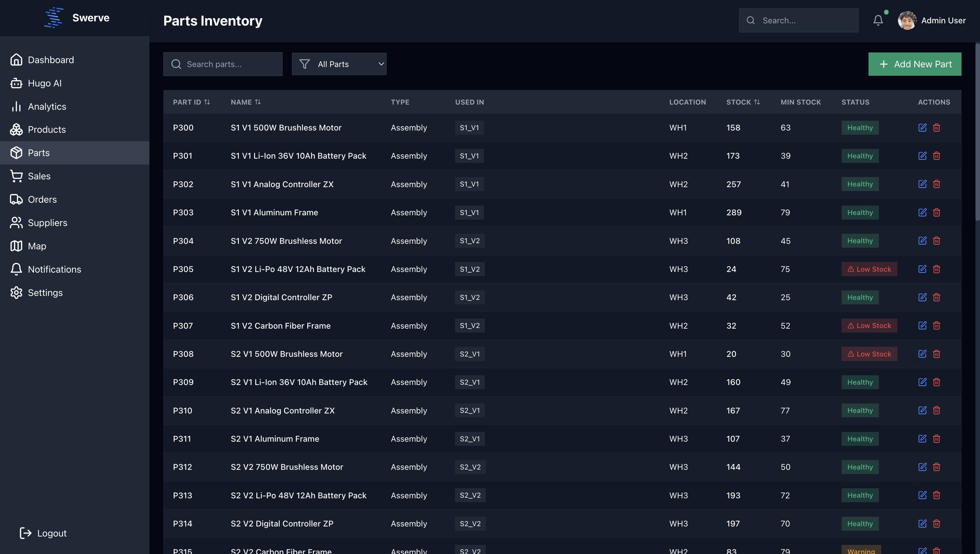This screenshot has width=980, height=554.
Task: Sort the table by the Name column
Action: (246, 102)
